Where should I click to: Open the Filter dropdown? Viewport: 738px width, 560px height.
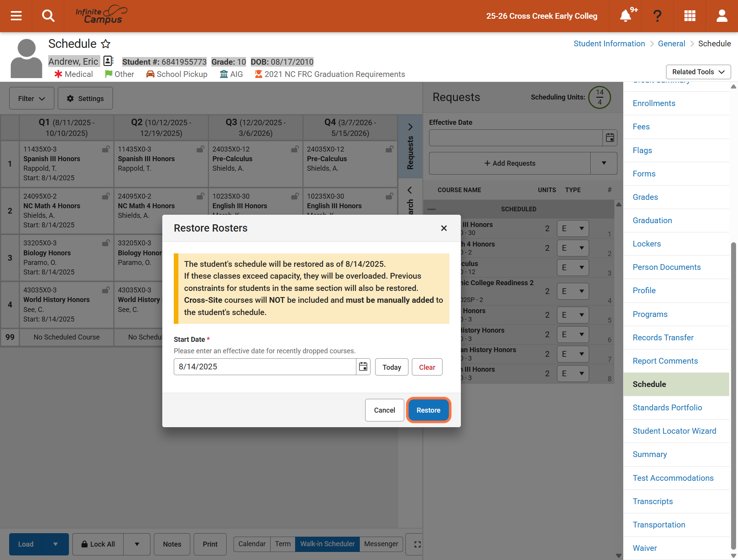32,98
